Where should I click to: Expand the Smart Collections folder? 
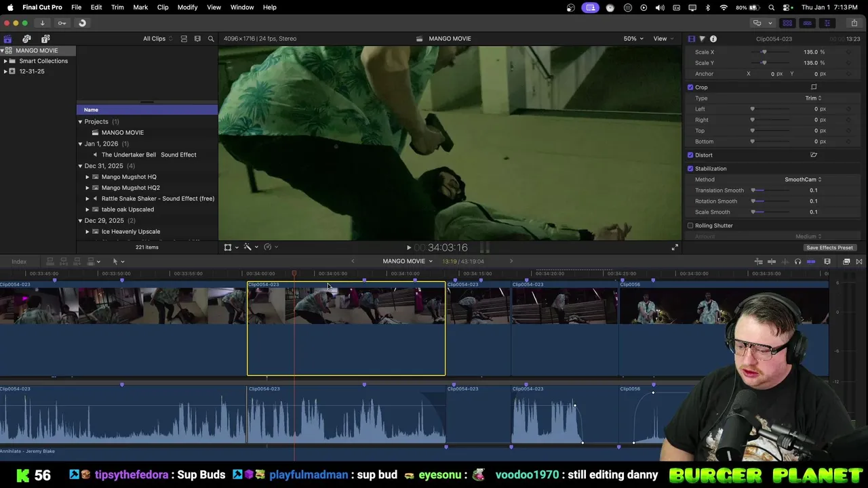coord(5,61)
